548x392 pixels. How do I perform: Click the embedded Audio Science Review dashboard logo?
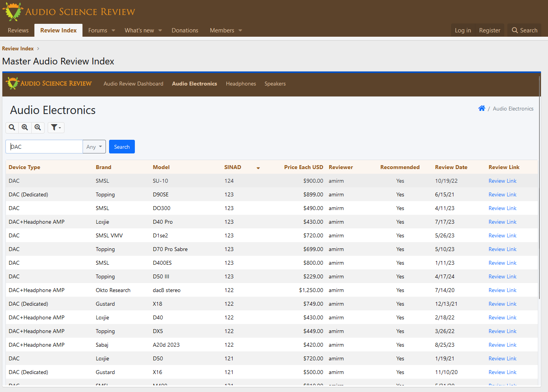coord(49,83)
